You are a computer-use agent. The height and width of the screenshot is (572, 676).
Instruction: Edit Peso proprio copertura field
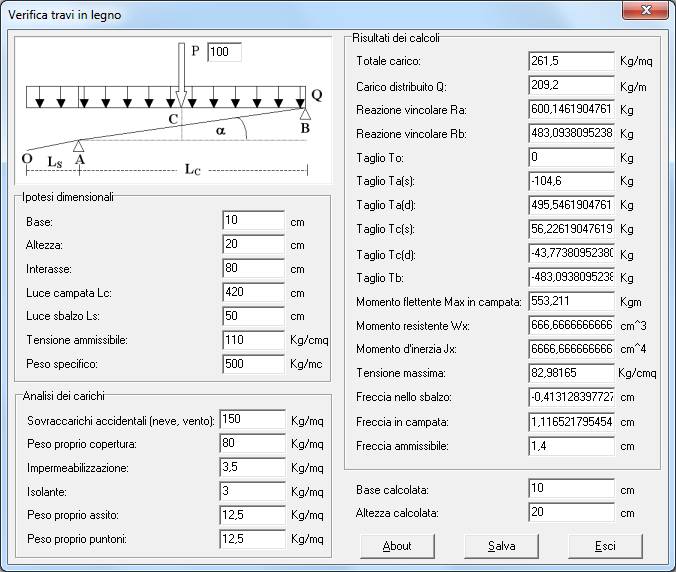click(x=252, y=443)
